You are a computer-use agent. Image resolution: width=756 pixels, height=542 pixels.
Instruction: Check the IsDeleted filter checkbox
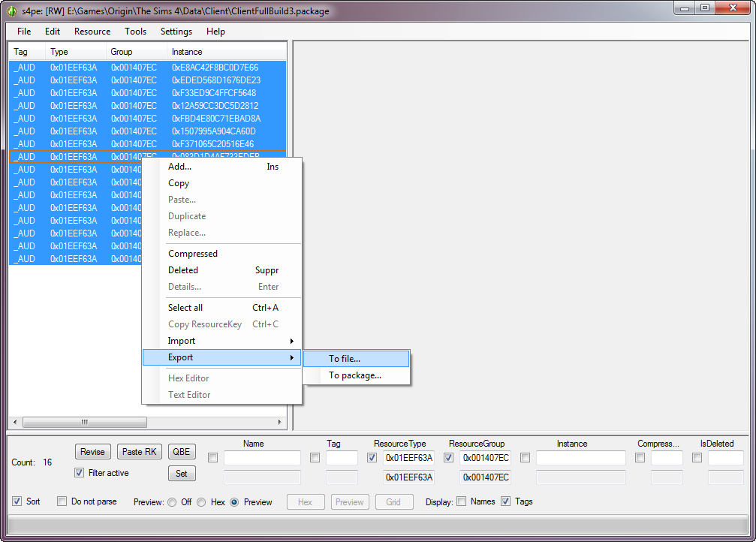[697, 458]
